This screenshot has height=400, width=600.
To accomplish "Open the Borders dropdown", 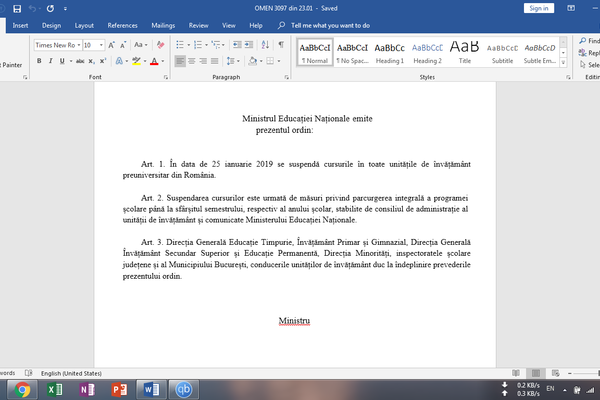I will tap(279, 61).
